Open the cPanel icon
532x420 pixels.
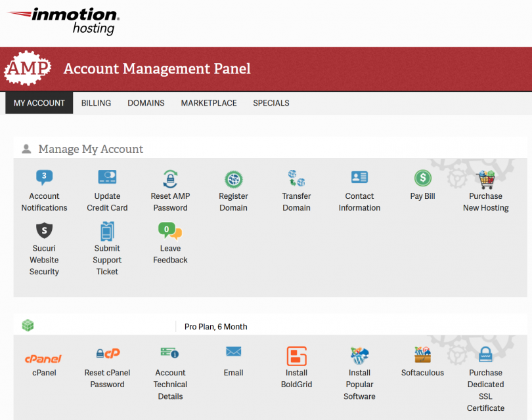[x=44, y=358]
